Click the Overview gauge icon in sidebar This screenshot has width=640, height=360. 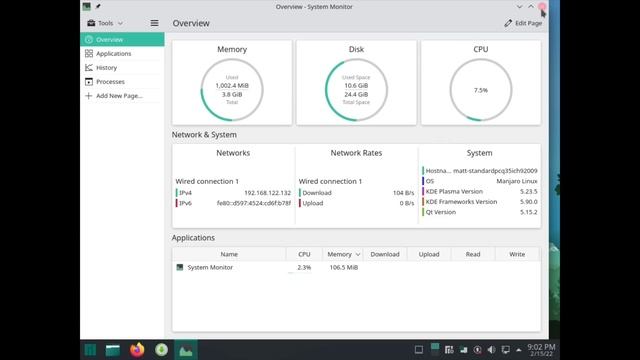[89, 40]
